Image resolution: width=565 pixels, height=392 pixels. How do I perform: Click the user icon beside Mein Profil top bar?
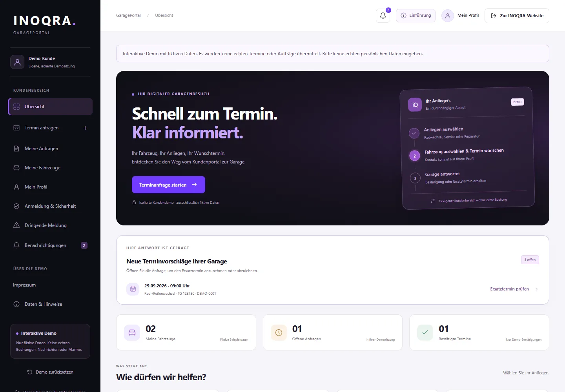pos(448,16)
